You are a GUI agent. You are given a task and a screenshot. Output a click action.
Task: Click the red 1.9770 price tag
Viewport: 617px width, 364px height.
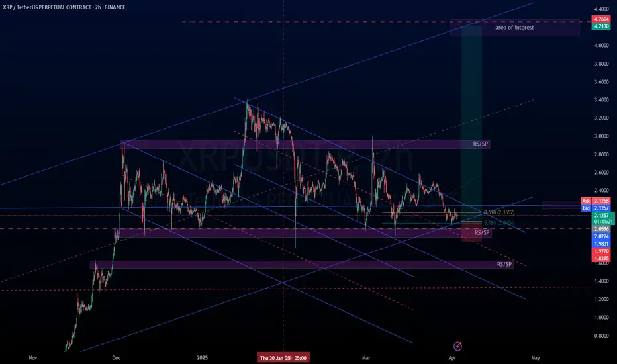coord(601,251)
